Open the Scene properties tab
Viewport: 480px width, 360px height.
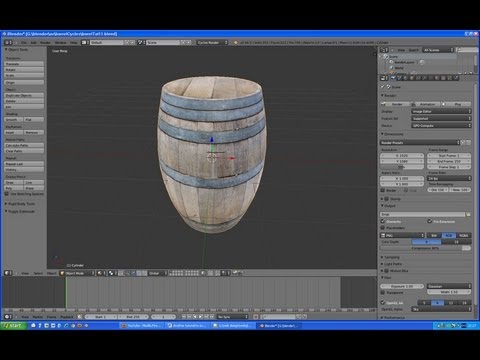(x=399, y=78)
